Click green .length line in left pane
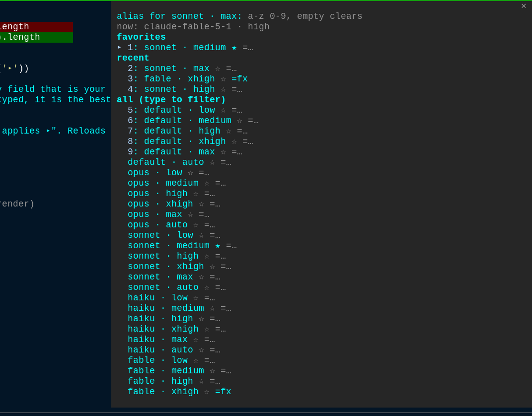532x416 pixels. (36, 37)
